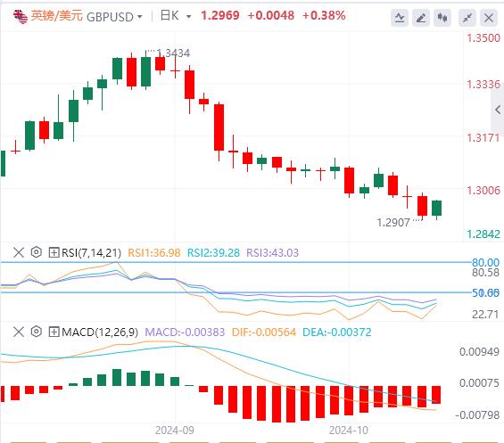504x443 pixels.
Task: Select the drawing pencil tool
Action: [421, 17]
